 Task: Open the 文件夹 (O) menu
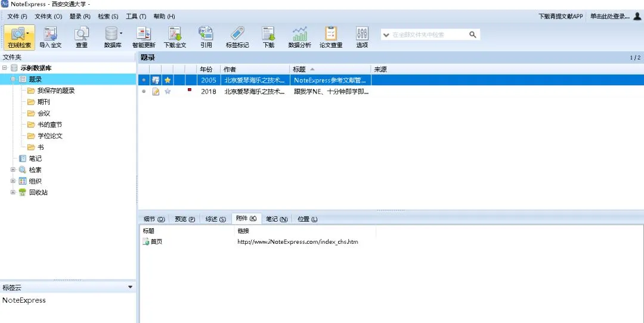pos(48,17)
